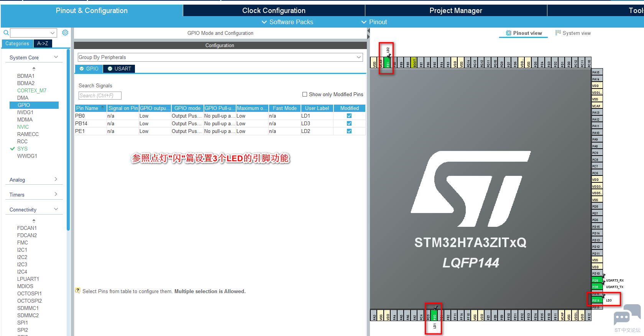Click the green PB14 pin on the chip
This screenshot has width=644, height=336.
pos(597,300)
